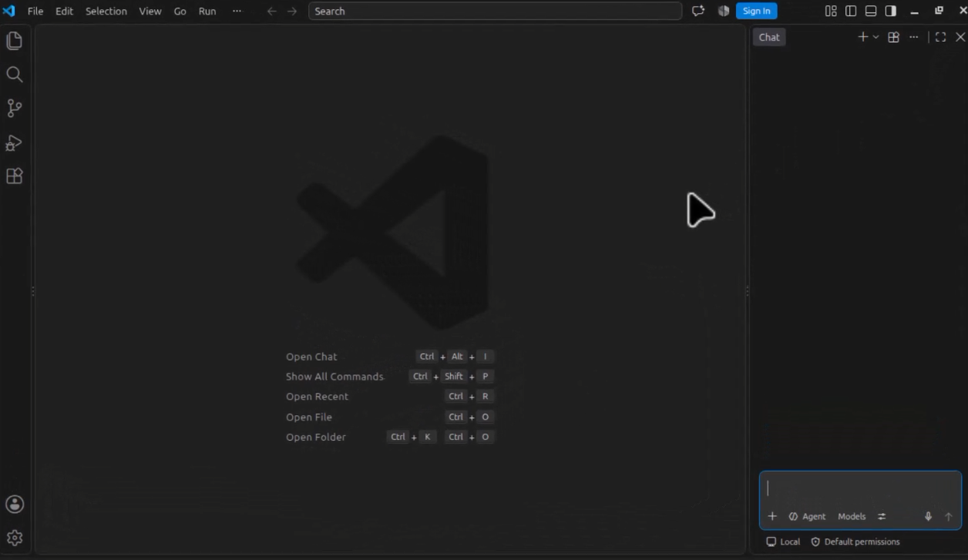Click the VS Code logo in title bar
This screenshot has height=560, width=968.
point(9,11)
